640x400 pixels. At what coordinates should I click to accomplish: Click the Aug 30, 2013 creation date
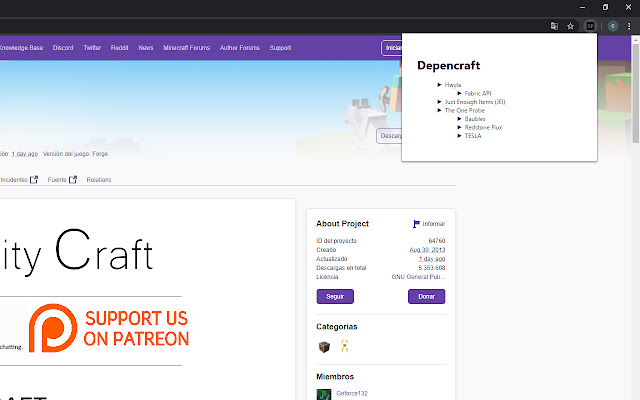coord(427,250)
